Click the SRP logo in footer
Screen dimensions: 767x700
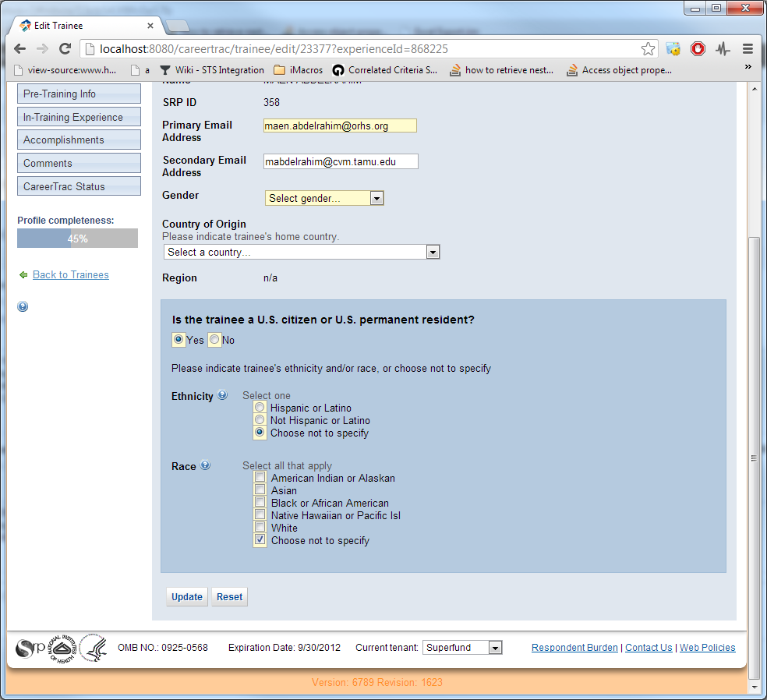pos(30,649)
